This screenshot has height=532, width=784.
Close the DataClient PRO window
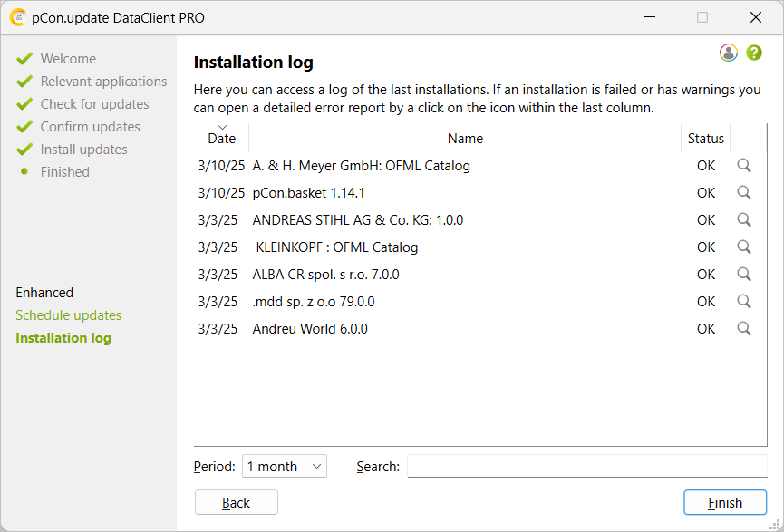[756, 17]
